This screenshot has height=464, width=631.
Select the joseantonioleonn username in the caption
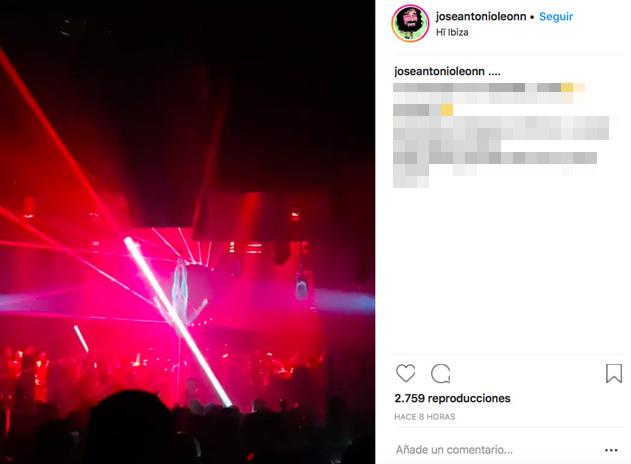point(439,71)
